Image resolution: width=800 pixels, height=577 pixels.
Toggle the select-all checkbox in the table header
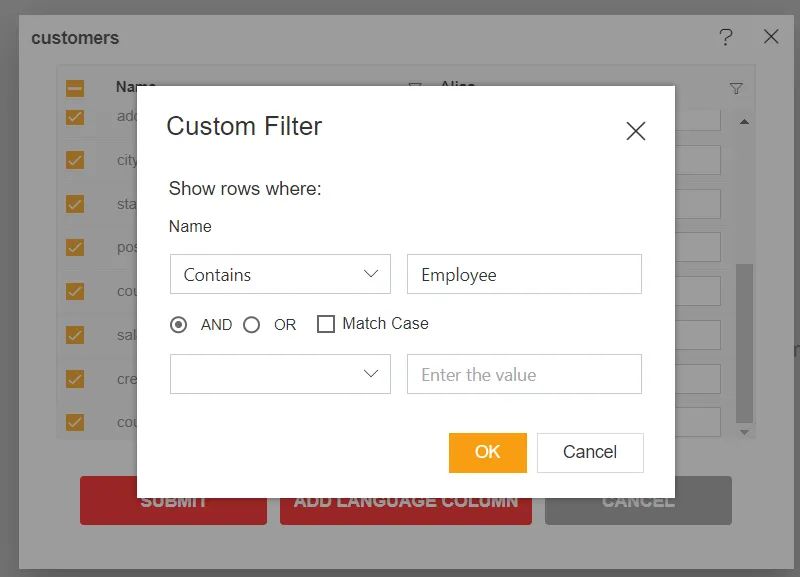75,89
